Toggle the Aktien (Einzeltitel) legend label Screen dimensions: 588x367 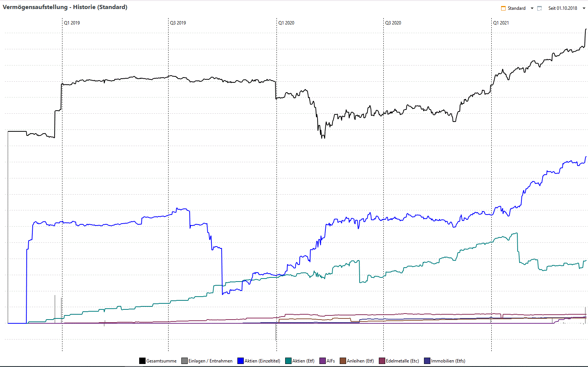click(262, 361)
